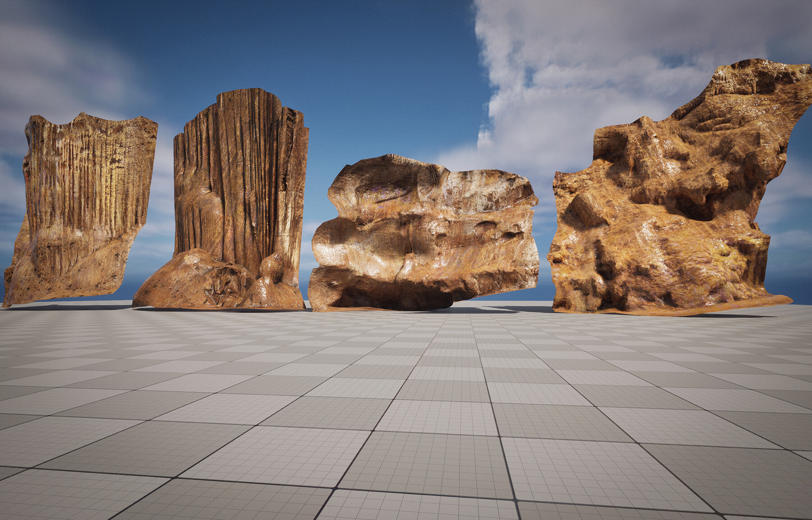Image resolution: width=812 pixels, height=520 pixels.
Task: Click the wide horizontal boulder mesh
Action: pos(429,226)
